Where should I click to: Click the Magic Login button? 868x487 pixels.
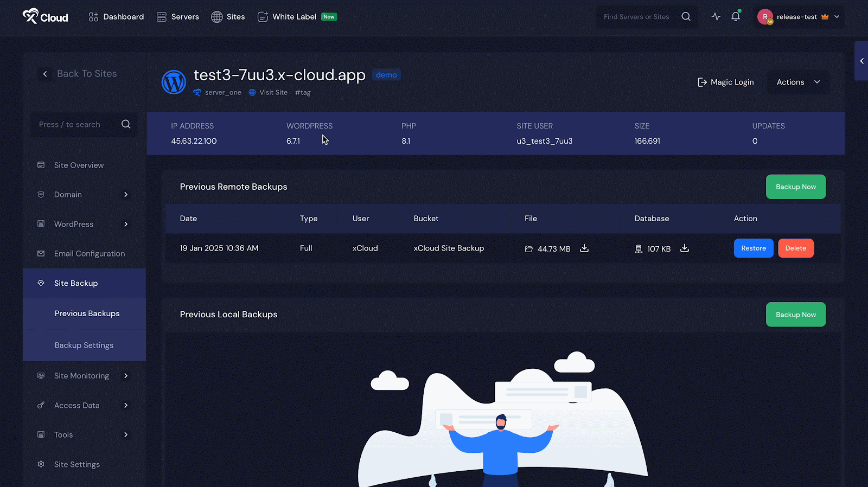(x=726, y=82)
